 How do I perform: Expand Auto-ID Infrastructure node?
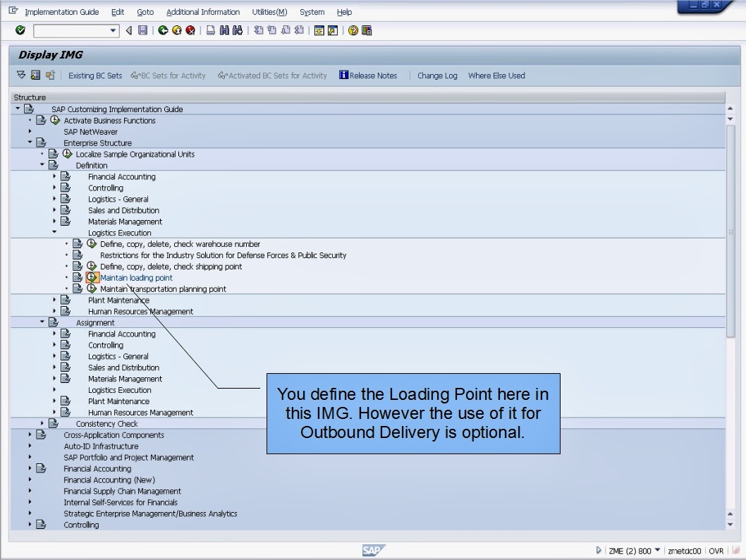[30, 446]
